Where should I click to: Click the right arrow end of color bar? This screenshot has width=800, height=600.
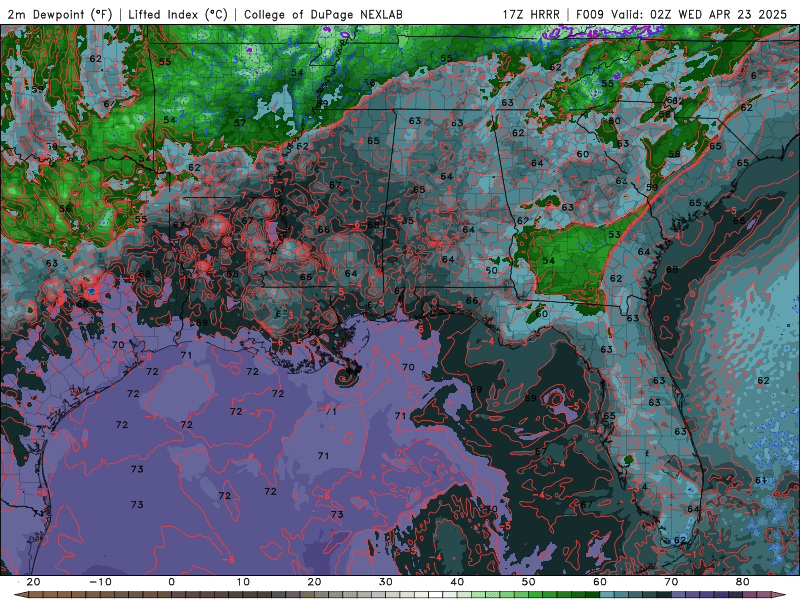779,595
